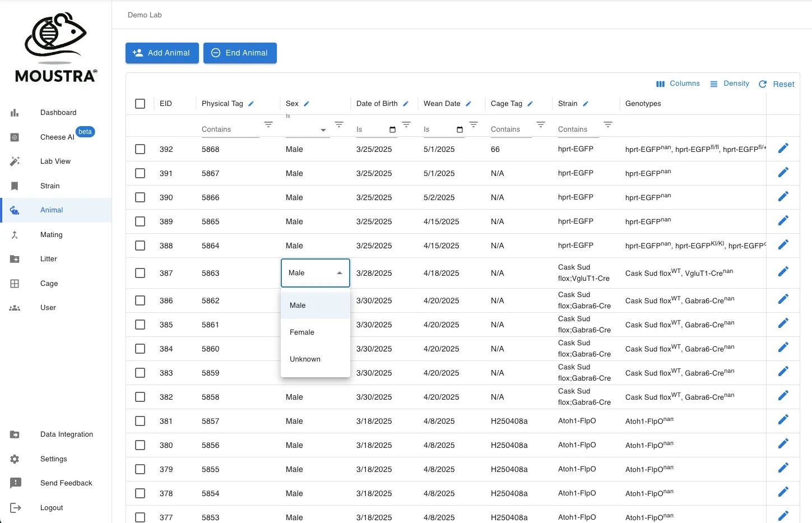Open the Physical Tag filter funnel
This screenshot has width=812, height=523.
click(x=268, y=124)
